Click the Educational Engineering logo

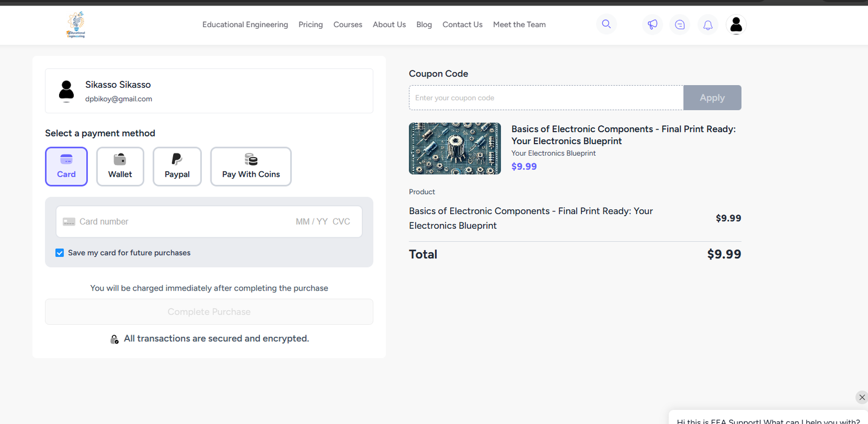click(x=76, y=25)
